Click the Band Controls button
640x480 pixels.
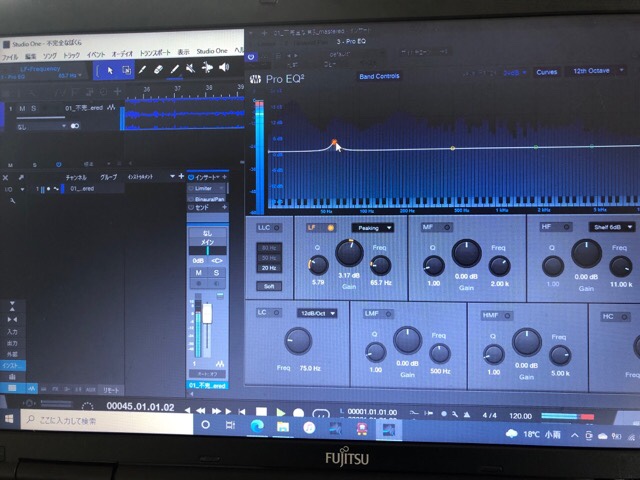tap(379, 76)
